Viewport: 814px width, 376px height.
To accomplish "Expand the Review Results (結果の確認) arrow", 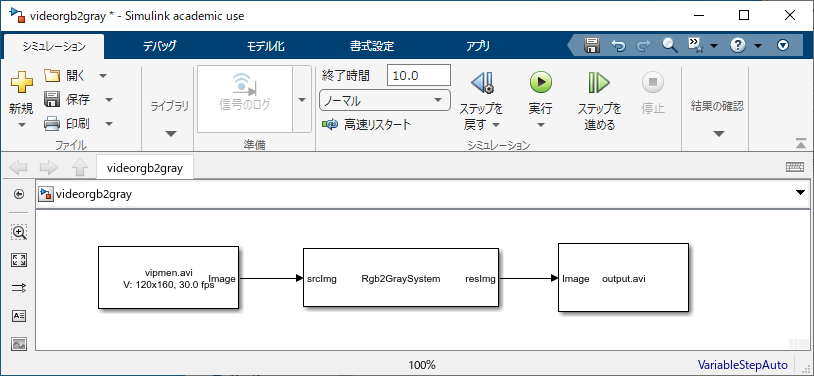I will 718,134.
